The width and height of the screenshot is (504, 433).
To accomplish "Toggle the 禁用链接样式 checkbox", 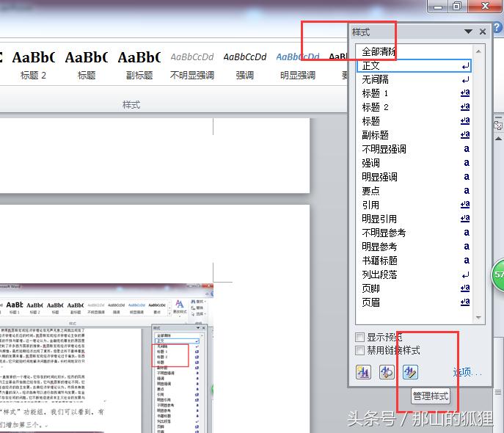I will tap(359, 350).
